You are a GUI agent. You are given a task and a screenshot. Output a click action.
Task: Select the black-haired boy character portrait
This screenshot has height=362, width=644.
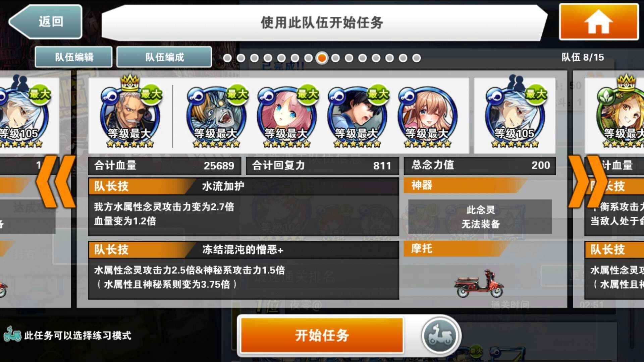click(x=357, y=116)
